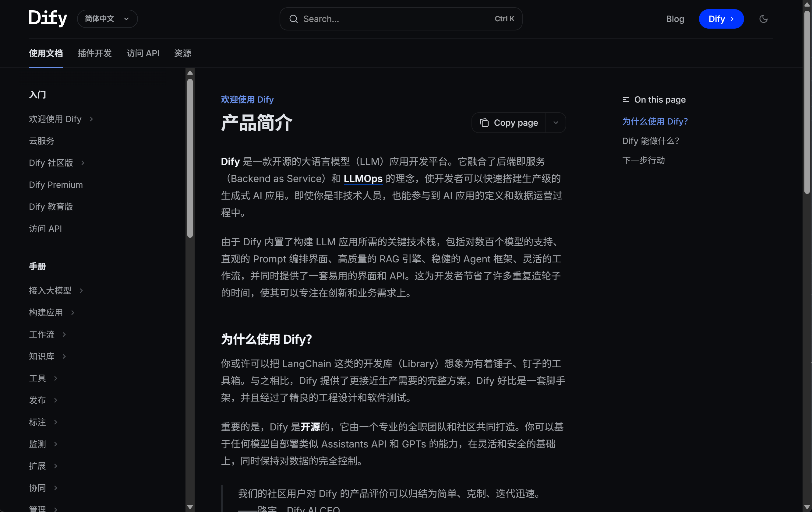Expand the 协同 sidebar section
The width and height of the screenshot is (812, 512).
click(x=56, y=488)
